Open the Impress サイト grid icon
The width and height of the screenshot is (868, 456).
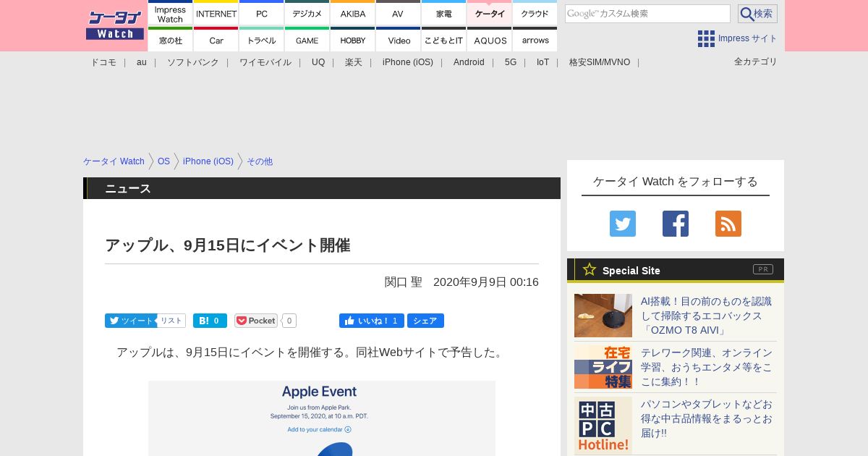click(x=706, y=38)
